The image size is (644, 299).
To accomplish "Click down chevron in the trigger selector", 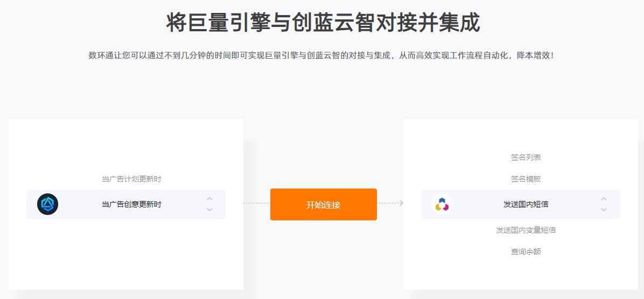I will (x=209, y=210).
